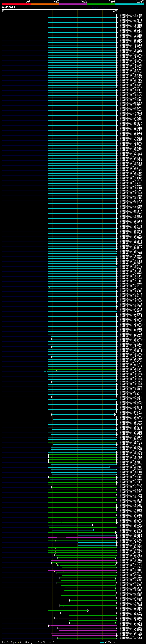Select hit label UniRef100_A9NLE4
Image resolution: width=146 pixels, height=644 pixels.
point(131,45)
